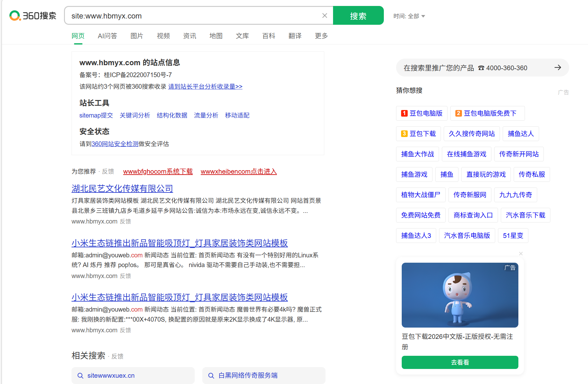Screen dimensions: 588x384
Task: Click the phone icon beside 4000-360-360
Action: point(481,68)
